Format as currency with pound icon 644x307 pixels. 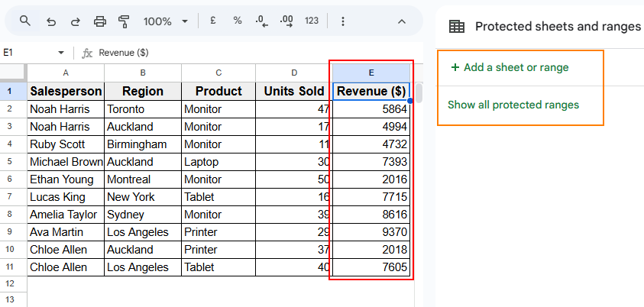[x=213, y=21]
